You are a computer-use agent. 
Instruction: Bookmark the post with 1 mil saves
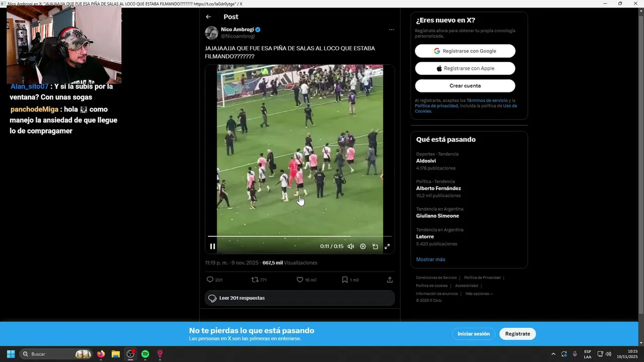click(350, 280)
